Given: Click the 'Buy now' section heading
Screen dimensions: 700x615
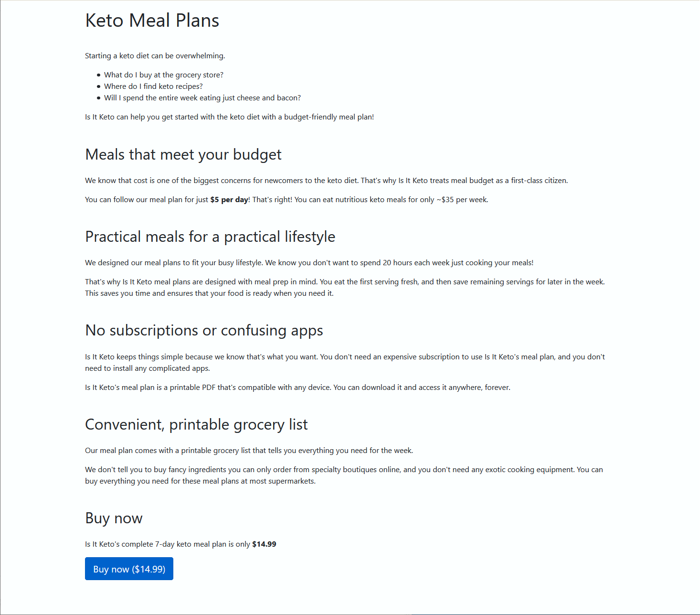Looking at the screenshot, I should [x=114, y=518].
